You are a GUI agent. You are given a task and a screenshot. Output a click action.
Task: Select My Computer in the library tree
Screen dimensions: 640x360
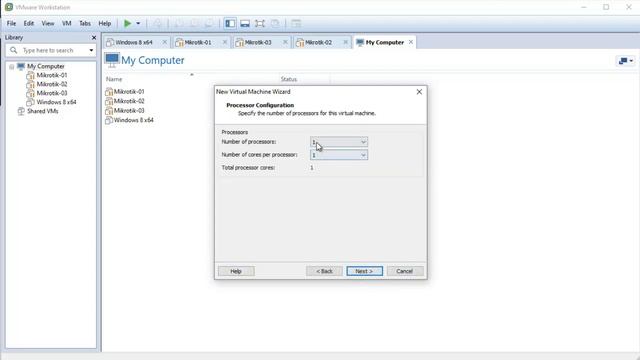click(x=46, y=66)
